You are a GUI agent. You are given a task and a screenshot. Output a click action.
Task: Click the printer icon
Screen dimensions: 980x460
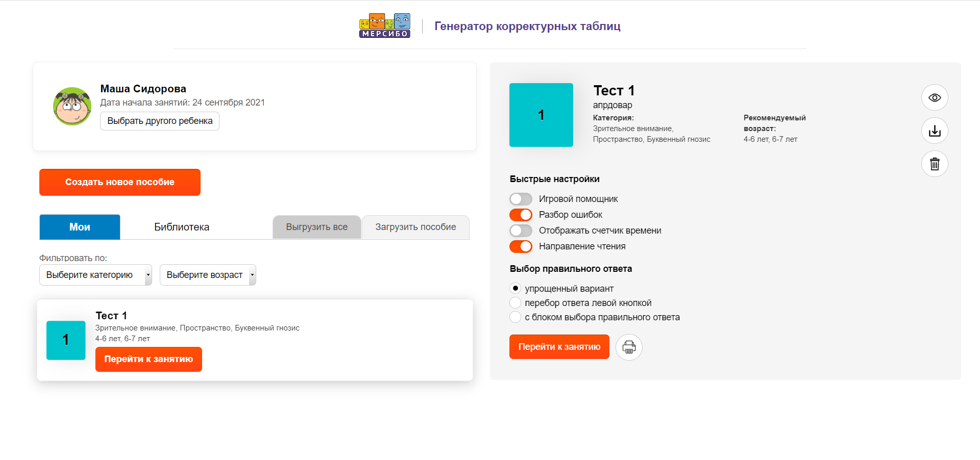click(x=629, y=347)
